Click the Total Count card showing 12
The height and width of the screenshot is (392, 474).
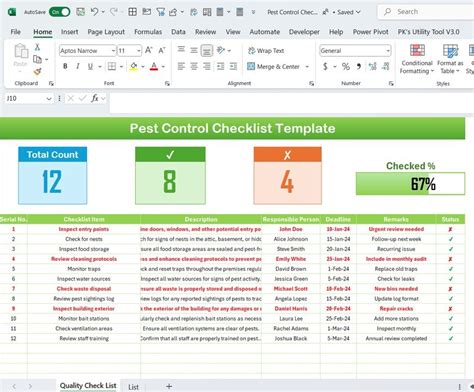[x=53, y=175]
